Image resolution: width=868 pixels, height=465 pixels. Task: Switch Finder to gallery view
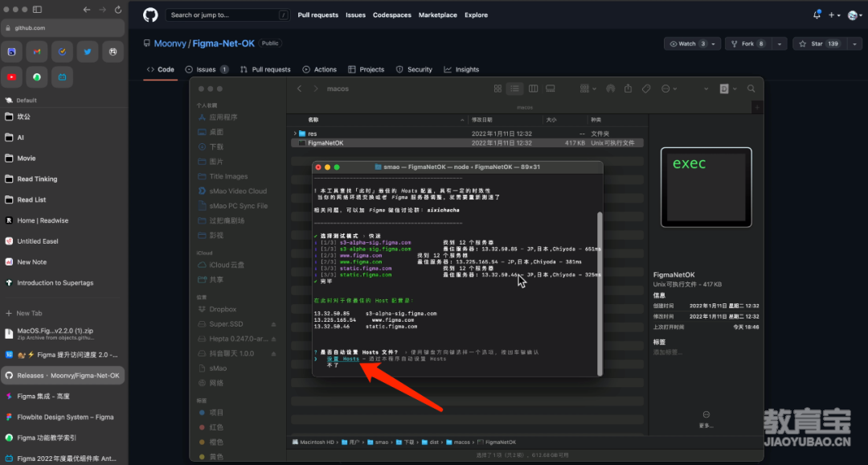[551, 88]
